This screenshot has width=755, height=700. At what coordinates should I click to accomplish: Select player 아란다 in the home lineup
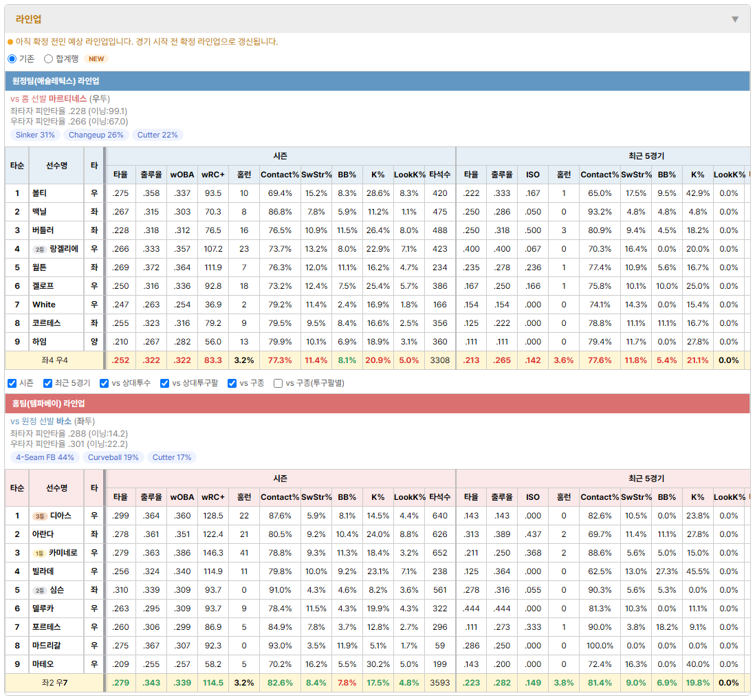tap(43, 534)
